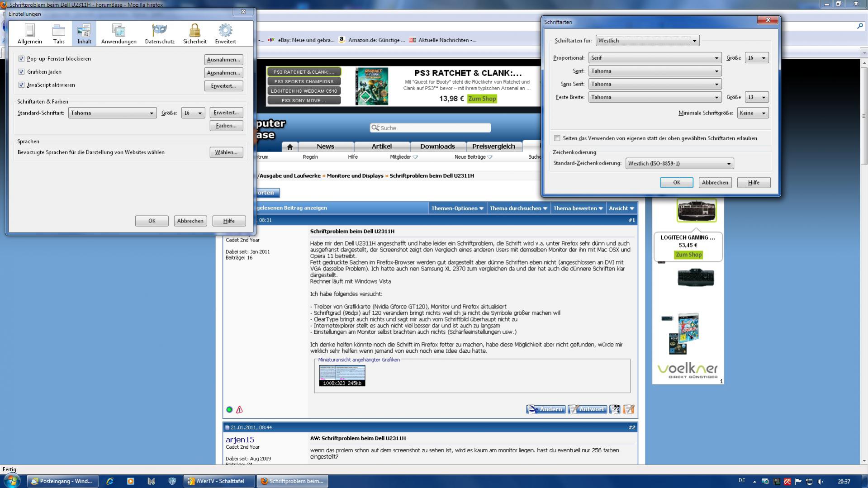Open Standard-Zeichenkodierung dropdown
The height and width of the screenshot is (488, 868).
coord(679,164)
